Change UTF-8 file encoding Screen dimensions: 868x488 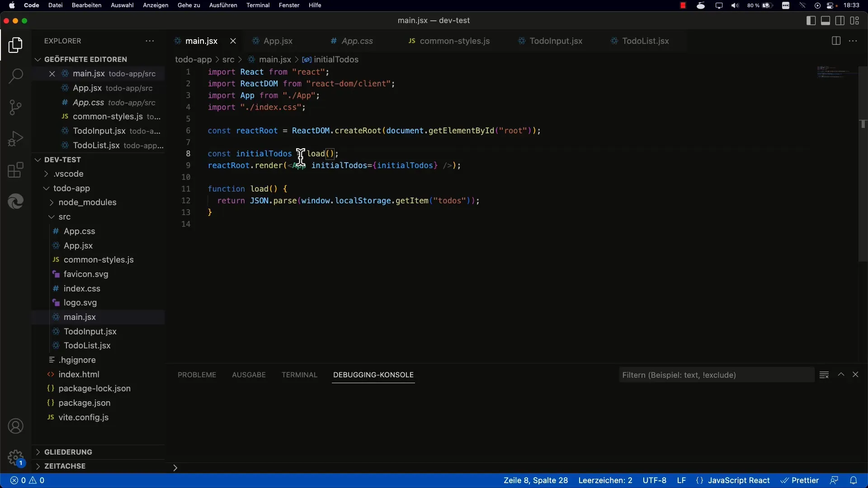pos(654,480)
